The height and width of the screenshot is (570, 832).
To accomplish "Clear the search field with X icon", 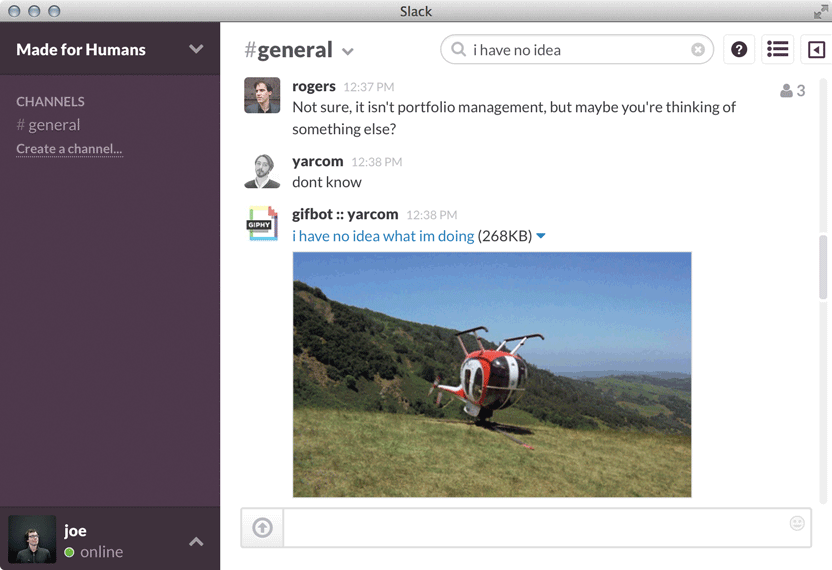I will point(698,49).
